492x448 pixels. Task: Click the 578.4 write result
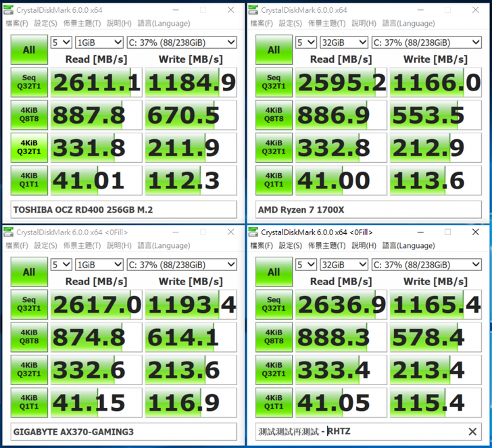436,337
